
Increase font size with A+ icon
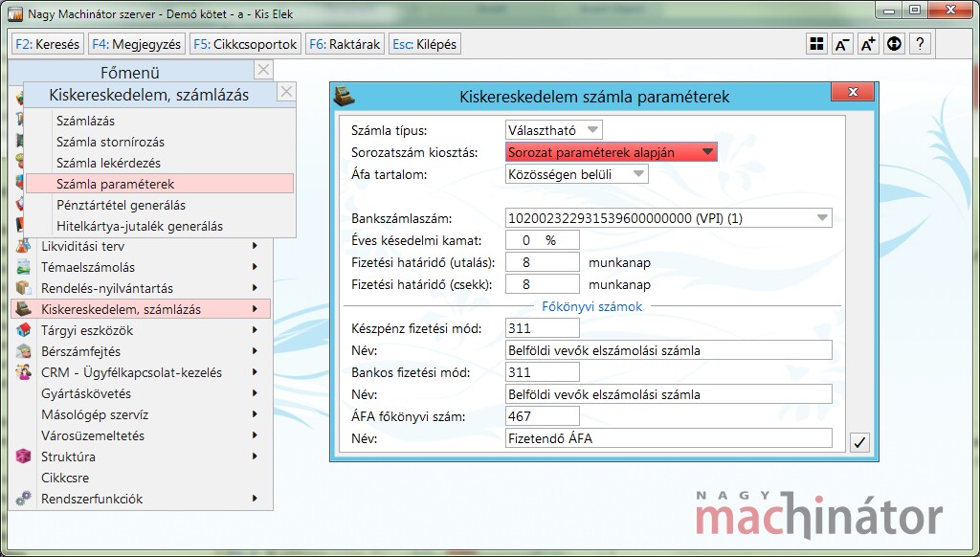click(868, 44)
